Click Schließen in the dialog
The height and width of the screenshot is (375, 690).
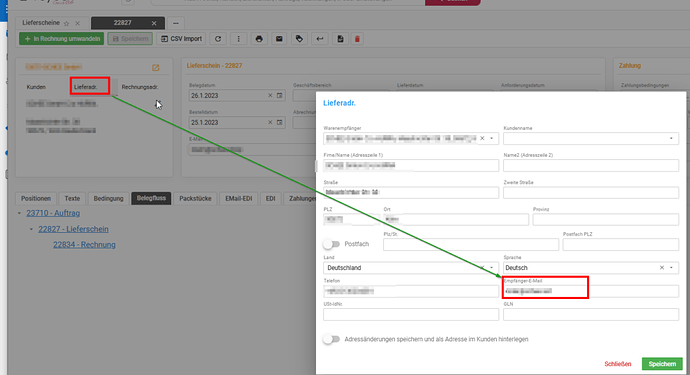617,364
